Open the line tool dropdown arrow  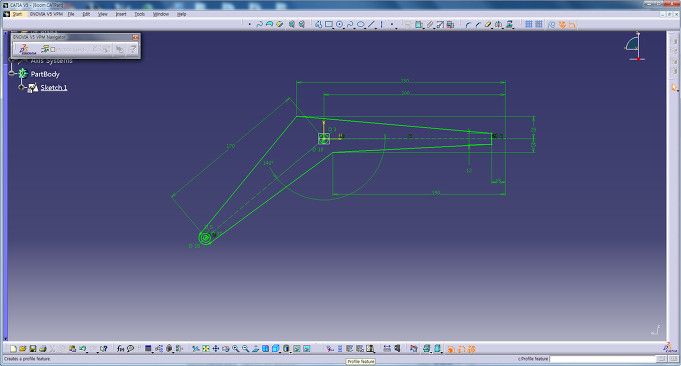click(x=376, y=28)
